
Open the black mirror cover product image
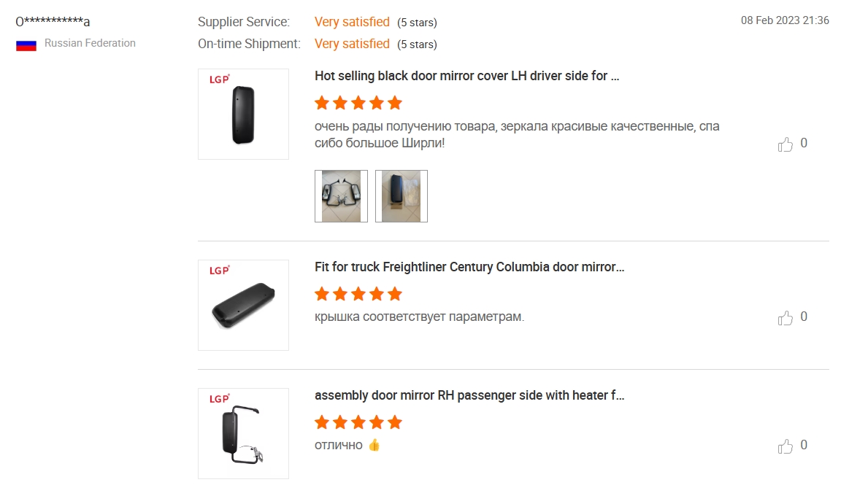click(x=244, y=114)
